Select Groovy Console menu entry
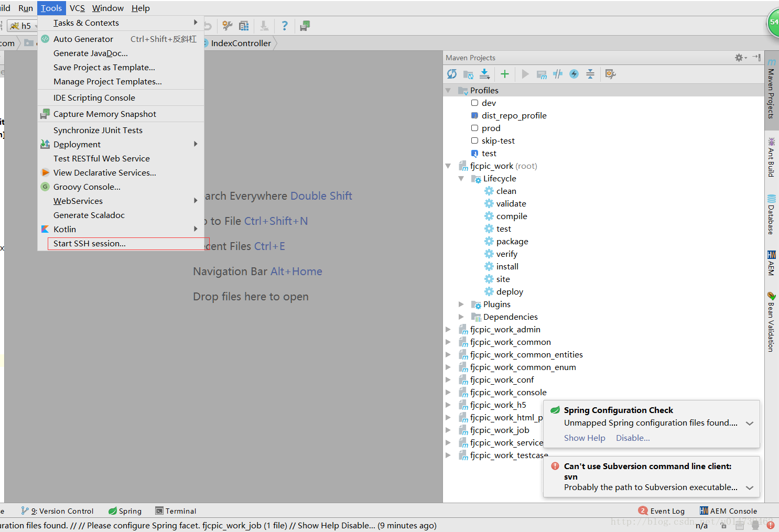779x532 pixels. [x=121, y=187]
